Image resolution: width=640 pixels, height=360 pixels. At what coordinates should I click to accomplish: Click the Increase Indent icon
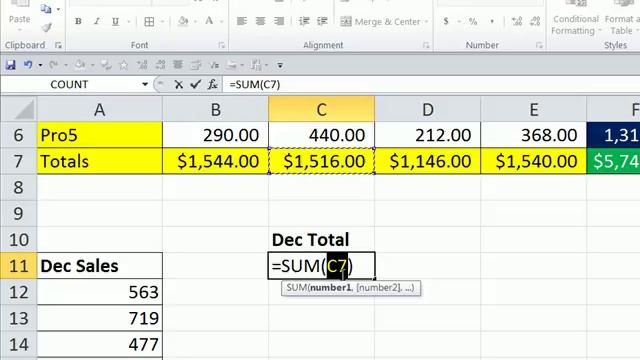(322, 21)
